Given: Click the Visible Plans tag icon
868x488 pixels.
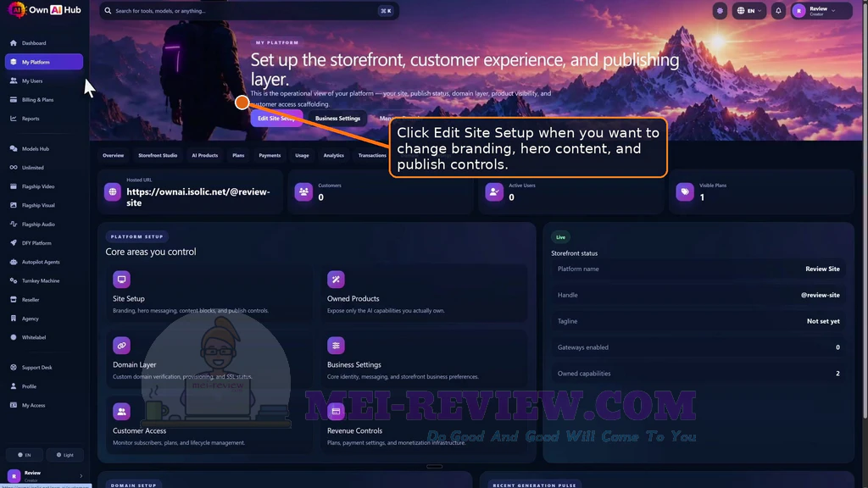Looking at the screenshot, I should click(685, 192).
